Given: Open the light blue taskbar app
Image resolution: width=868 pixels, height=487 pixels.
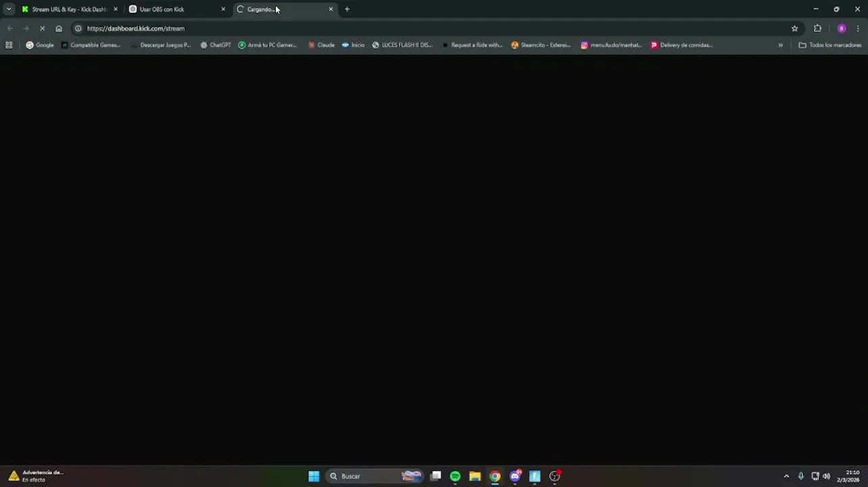Looking at the screenshot, I should [535, 476].
